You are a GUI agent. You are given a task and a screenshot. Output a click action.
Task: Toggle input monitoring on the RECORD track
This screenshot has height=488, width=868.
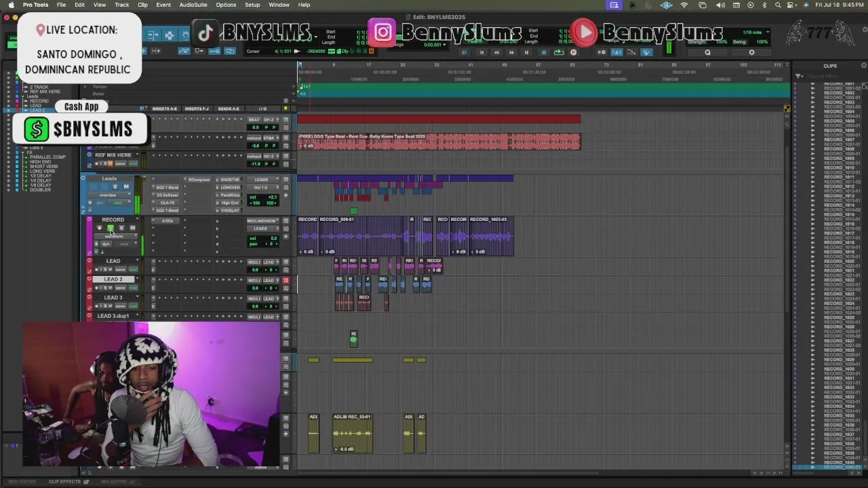tap(111, 228)
